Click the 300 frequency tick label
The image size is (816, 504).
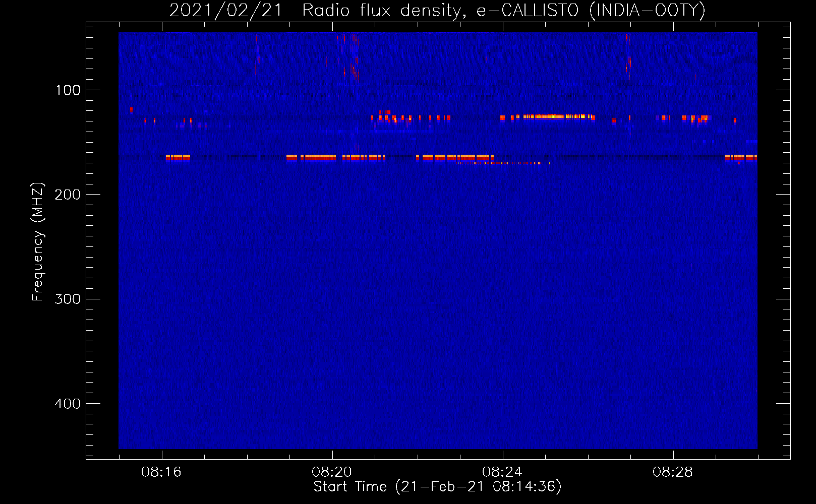pos(68,299)
